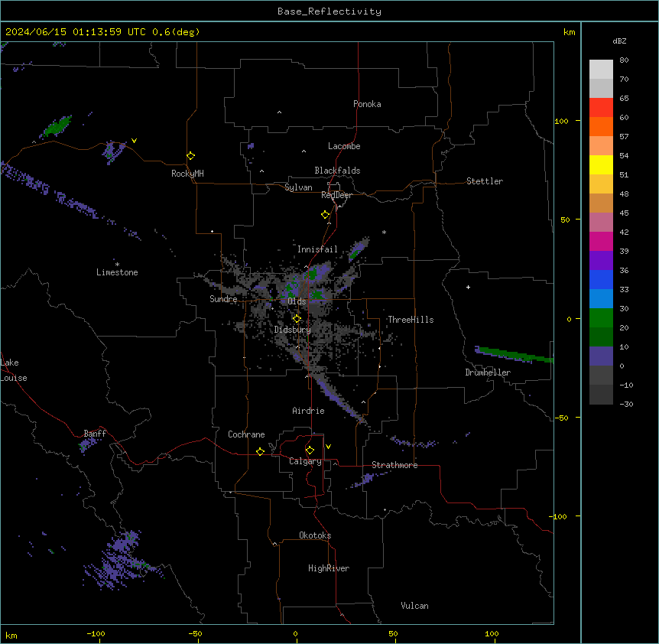Screen dimensions: 659x644
Task: Click the yellow diamond marker below Cochrane
Action: click(260, 451)
